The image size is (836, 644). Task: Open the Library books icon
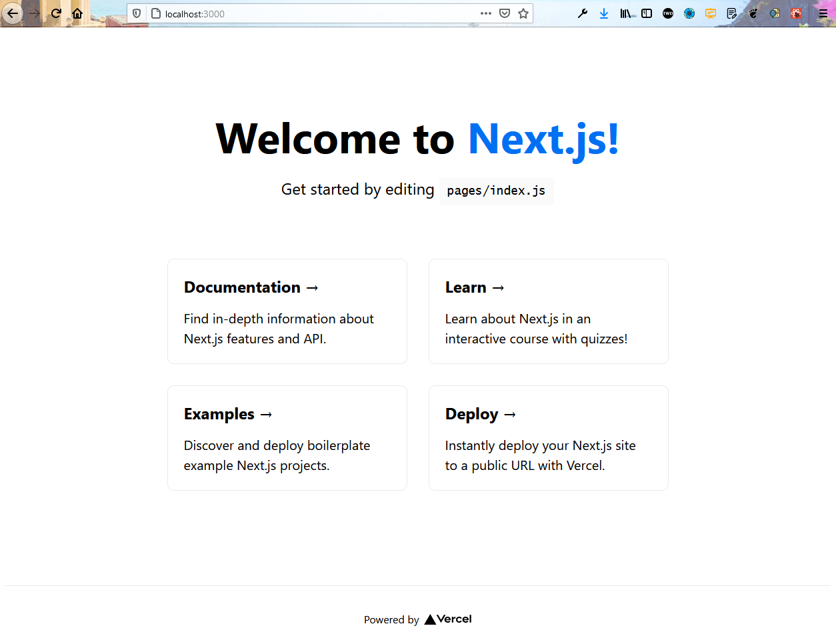pyautogui.click(x=625, y=13)
